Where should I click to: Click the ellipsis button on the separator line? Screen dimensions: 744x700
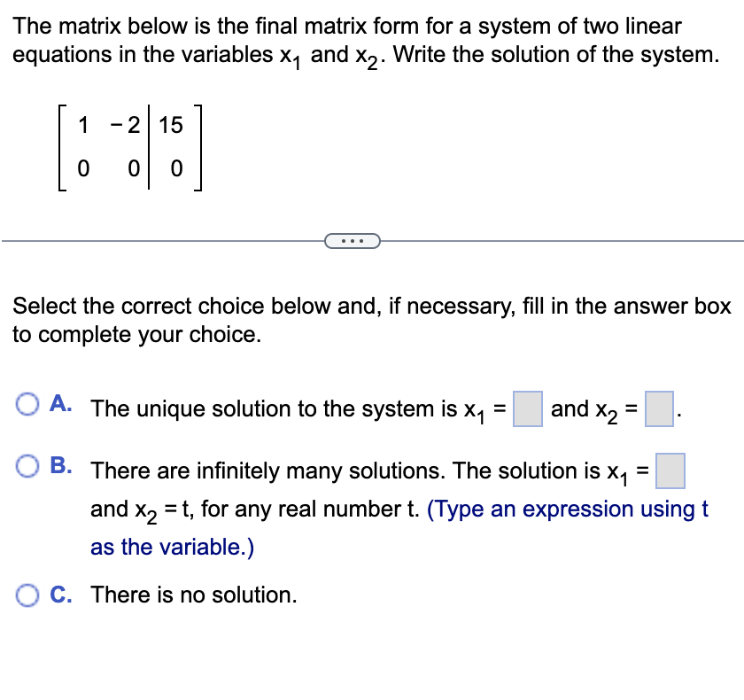tap(353, 240)
